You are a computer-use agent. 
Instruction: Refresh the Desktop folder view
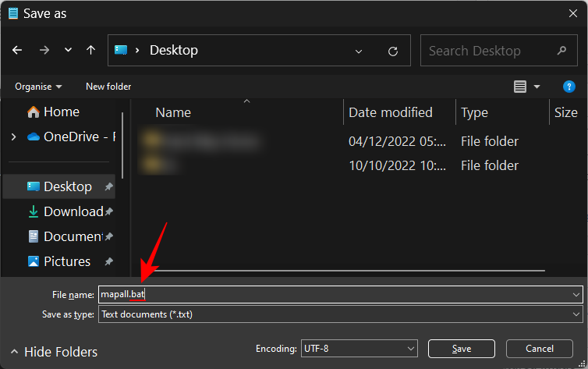392,51
